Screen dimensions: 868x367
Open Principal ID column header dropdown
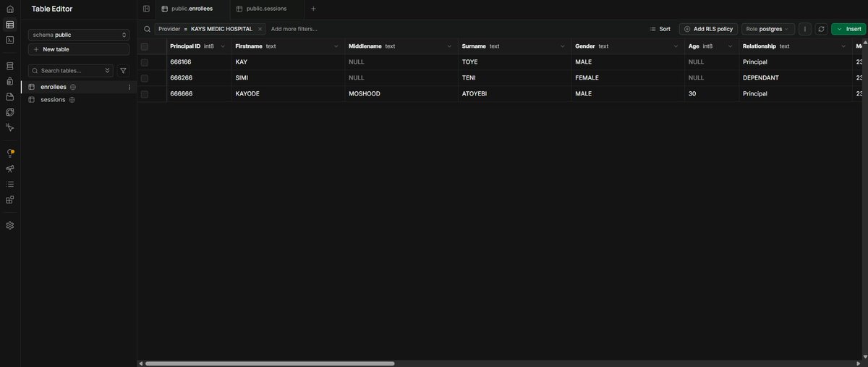coord(223,46)
